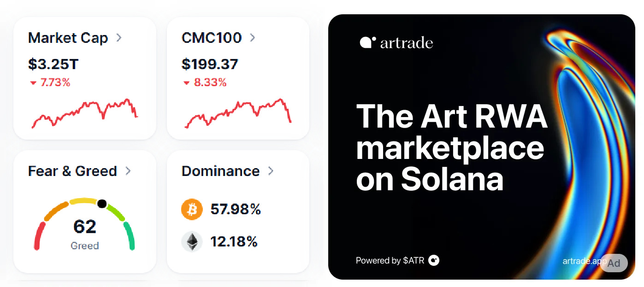Open the Market Cap title link
Viewport: 644px width, 287px height.
pos(68,38)
